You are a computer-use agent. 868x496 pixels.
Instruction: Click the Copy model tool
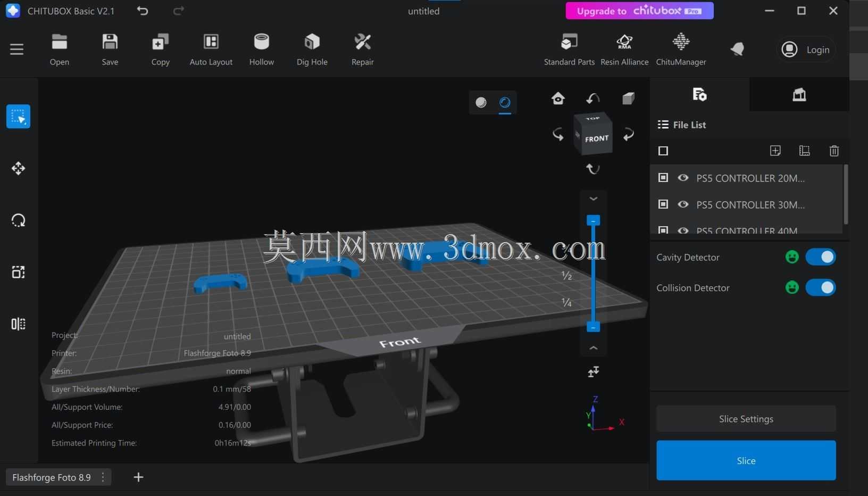[x=160, y=49]
